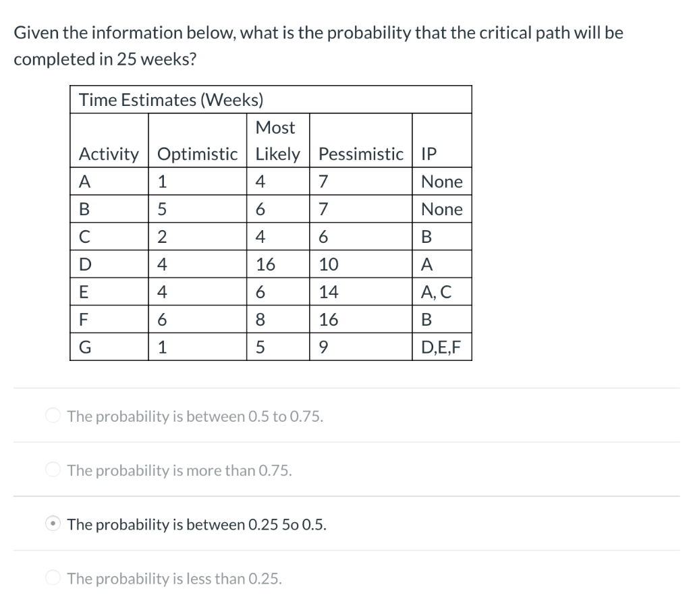Image resolution: width=691 pixels, height=616 pixels.
Task: Click the 'D,E,F' predecessor cell
Action: coord(443,347)
